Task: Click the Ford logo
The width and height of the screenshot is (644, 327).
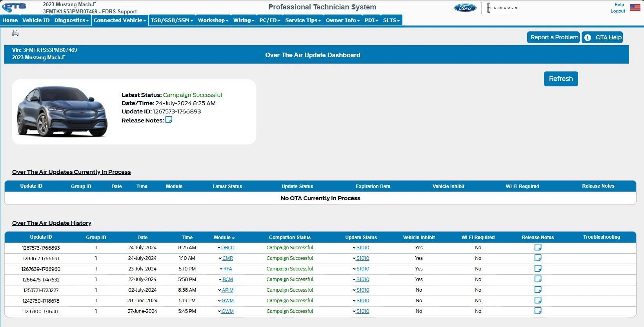Action: [x=465, y=7]
